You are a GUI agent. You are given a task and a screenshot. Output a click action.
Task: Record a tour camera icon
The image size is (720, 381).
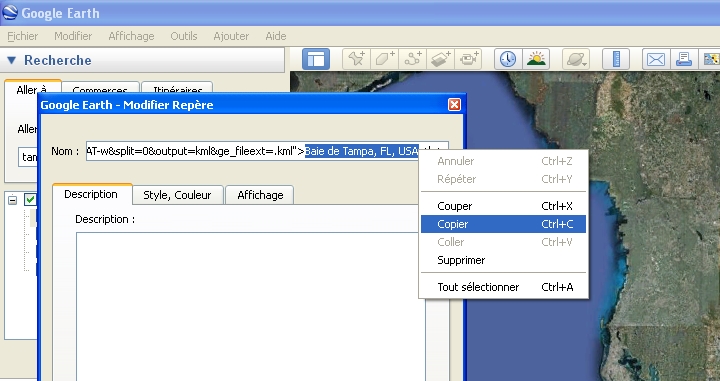(468, 59)
